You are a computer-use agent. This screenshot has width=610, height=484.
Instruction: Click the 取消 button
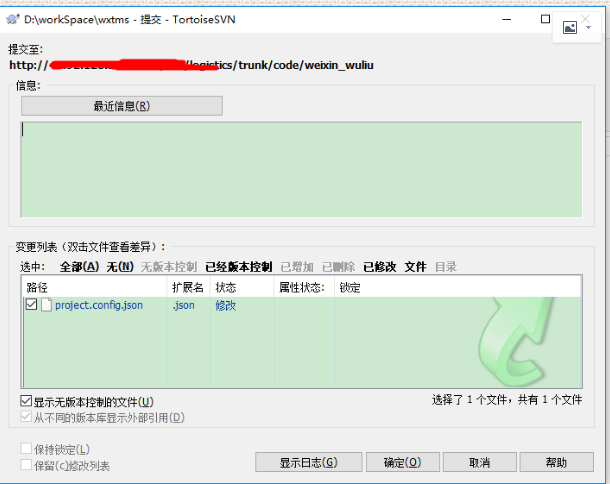(479, 462)
